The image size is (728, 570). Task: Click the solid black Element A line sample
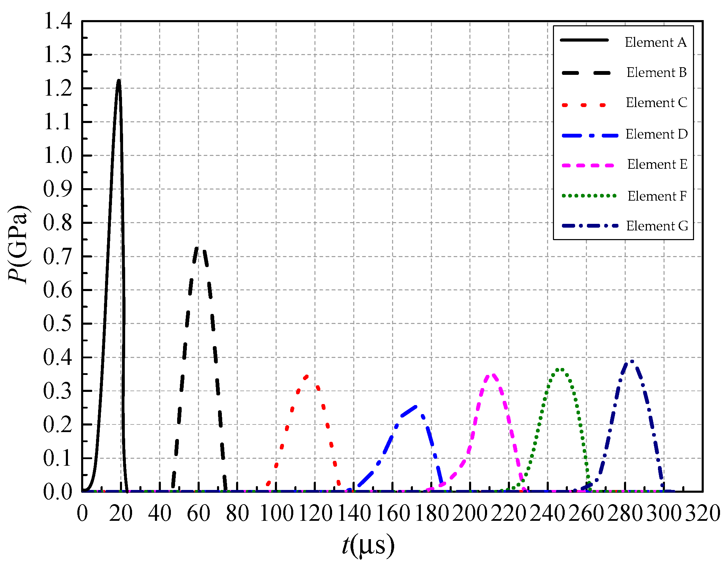click(584, 40)
